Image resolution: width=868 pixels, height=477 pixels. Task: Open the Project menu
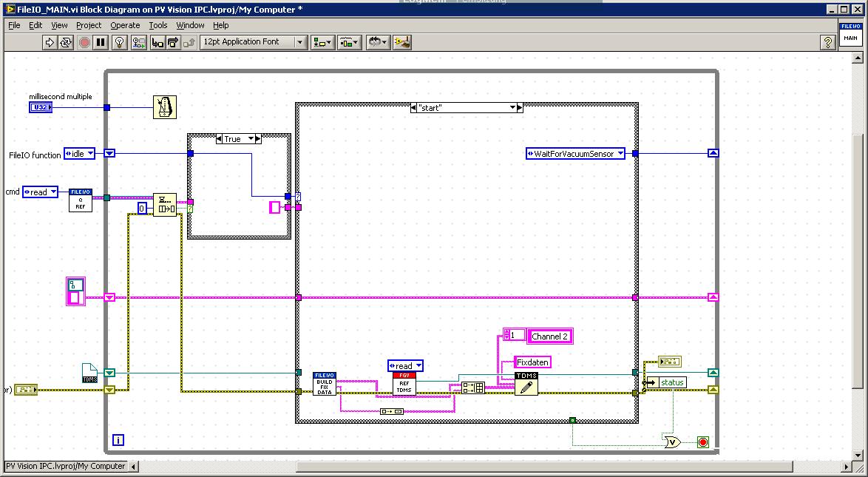point(89,25)
